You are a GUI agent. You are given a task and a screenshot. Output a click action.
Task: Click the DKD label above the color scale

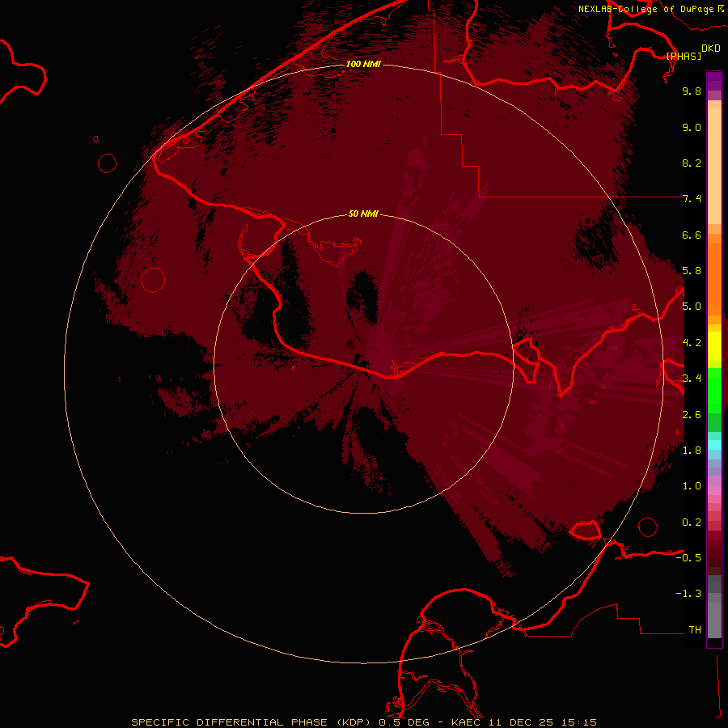click(x=710, y=49)
